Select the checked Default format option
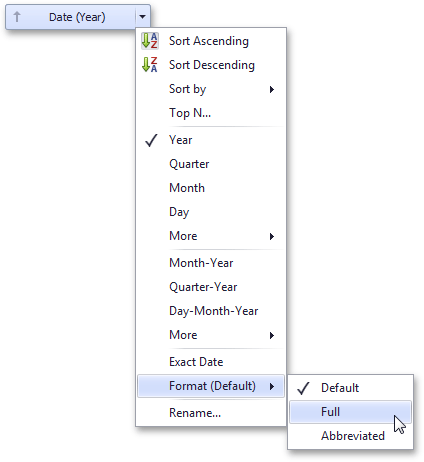Viewport: 424px width, 462px height. (x=350, y=388)
